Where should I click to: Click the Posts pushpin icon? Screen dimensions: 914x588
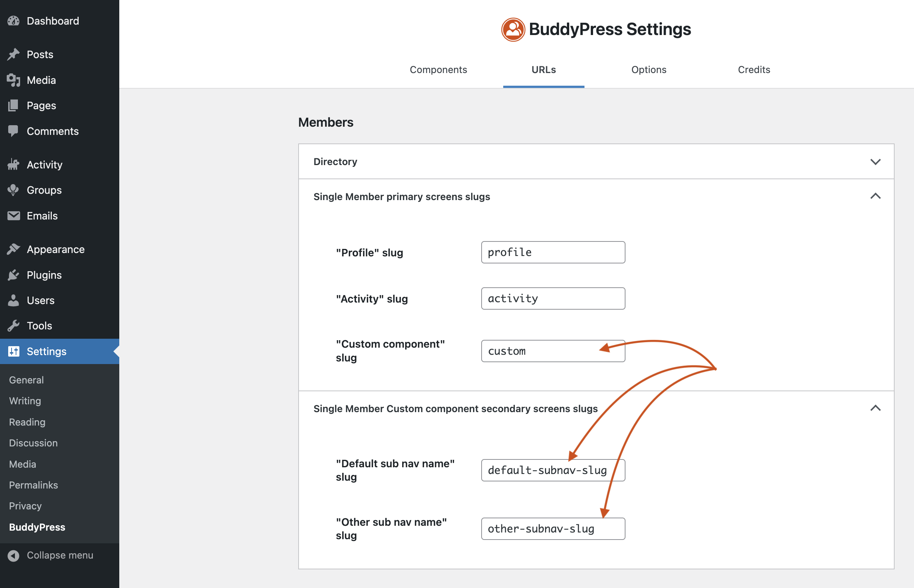pos(13,54)
